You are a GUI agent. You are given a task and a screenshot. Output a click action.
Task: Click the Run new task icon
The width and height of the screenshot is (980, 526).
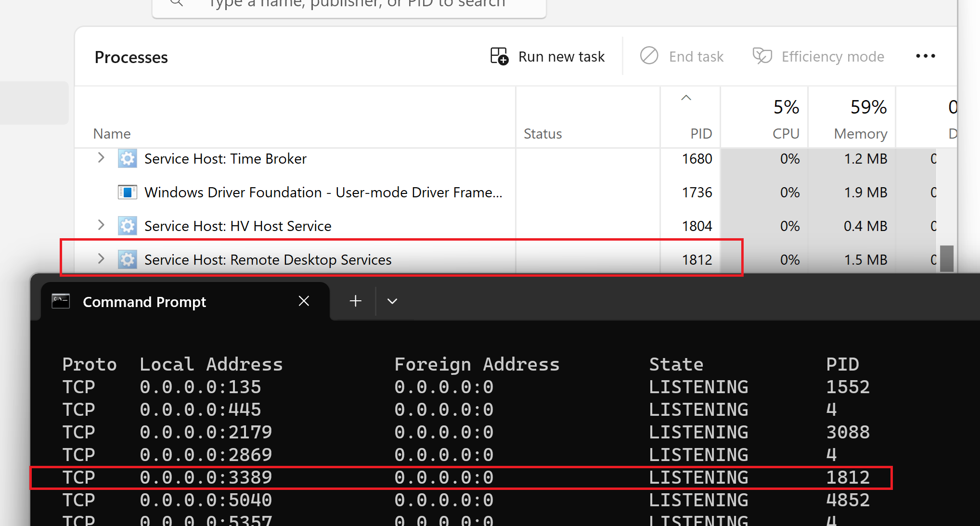point(499,56)
